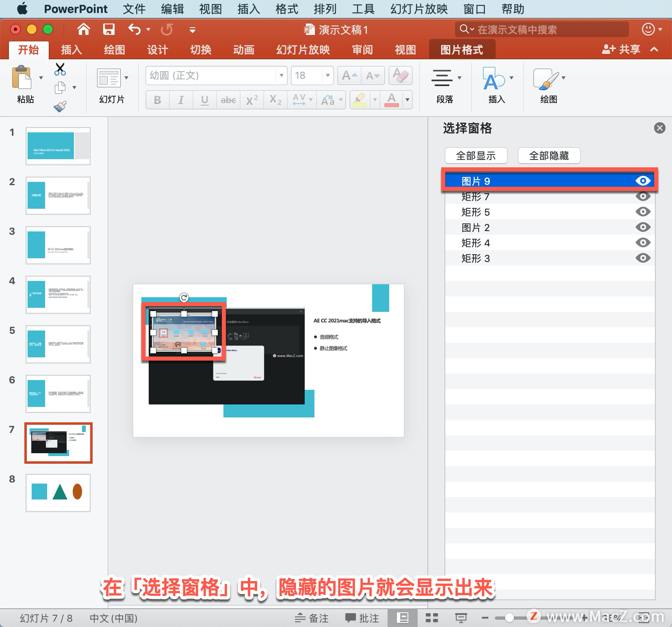Image resolution: width=672 pixels, height=627 pixels.
Task: Increase font size button
Action: (x=349, y=76)
